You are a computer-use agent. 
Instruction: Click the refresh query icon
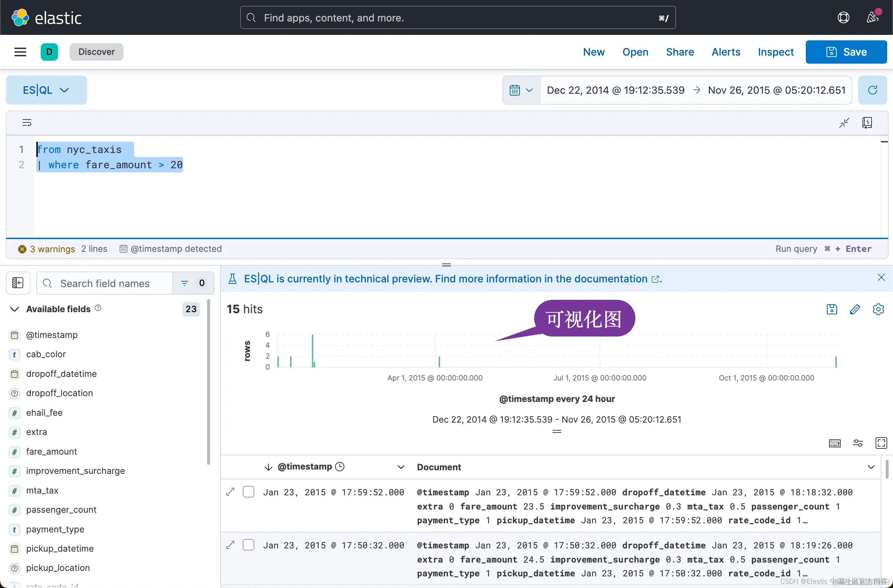[x=872, y=90]
